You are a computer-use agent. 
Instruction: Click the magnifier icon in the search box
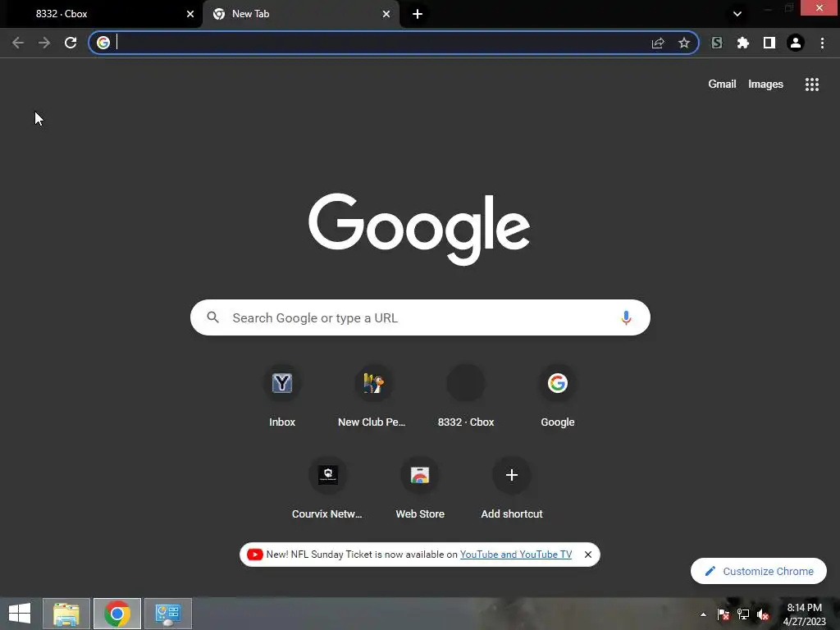point(212,317)
